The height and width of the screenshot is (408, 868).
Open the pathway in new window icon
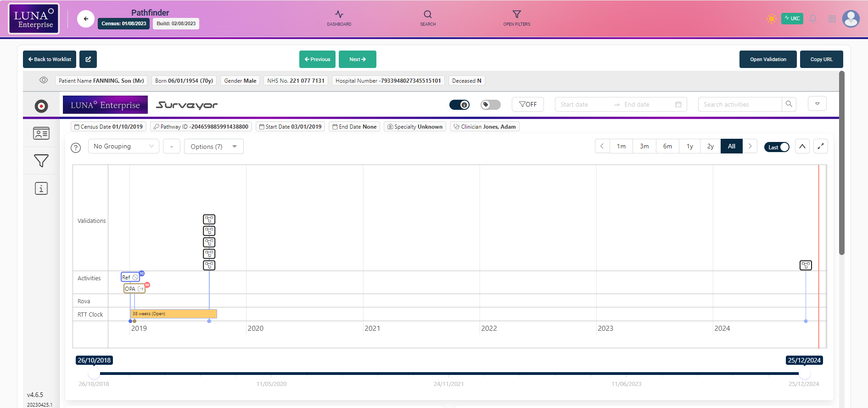(88, 59)
